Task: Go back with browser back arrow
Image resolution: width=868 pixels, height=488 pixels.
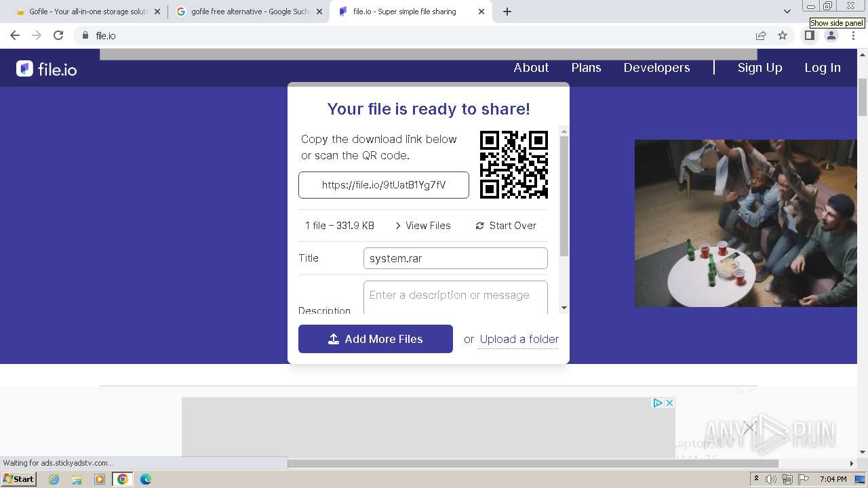Action: (x=15, y=35)
